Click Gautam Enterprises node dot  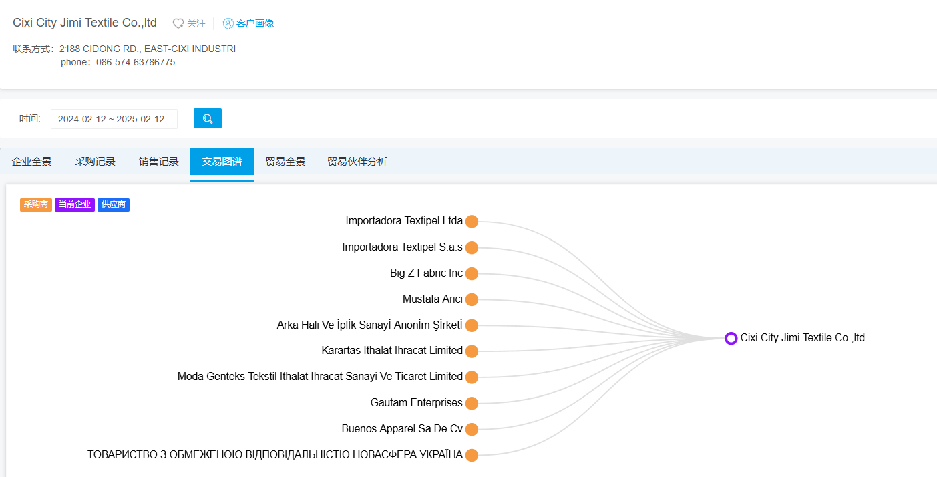(471, 403)
